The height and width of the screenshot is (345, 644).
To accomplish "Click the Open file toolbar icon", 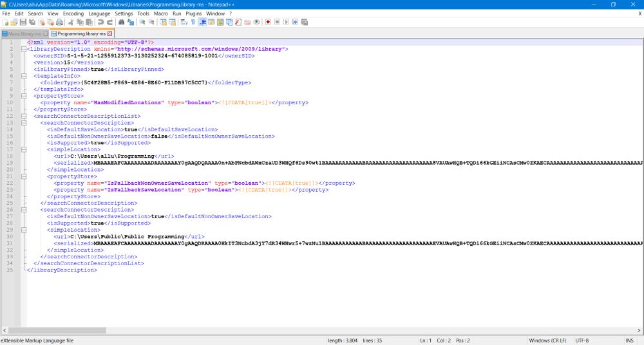I will pyautogui.click(x=14, y=22).
